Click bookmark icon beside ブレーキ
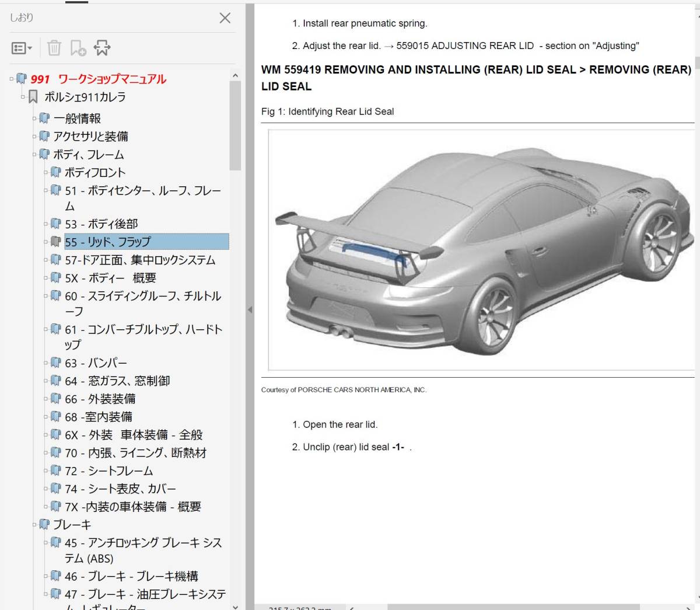 click(44, 525)
